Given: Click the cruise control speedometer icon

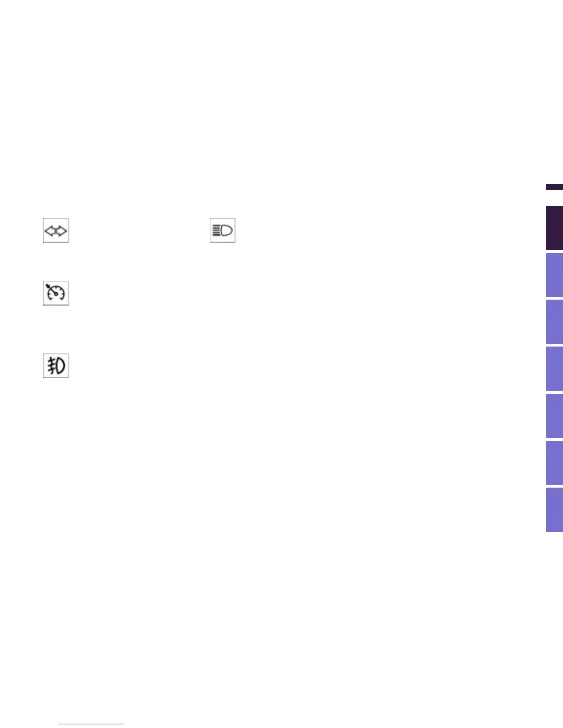Looking at the screenshot, I should (x=56, y=293).
